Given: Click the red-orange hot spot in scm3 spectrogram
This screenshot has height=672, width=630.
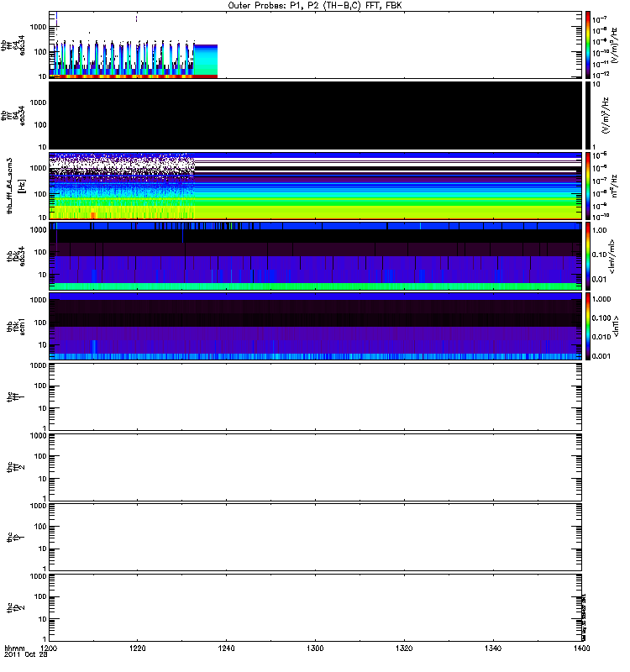Looking at the screenshot, I should click(x=92, y=216).
